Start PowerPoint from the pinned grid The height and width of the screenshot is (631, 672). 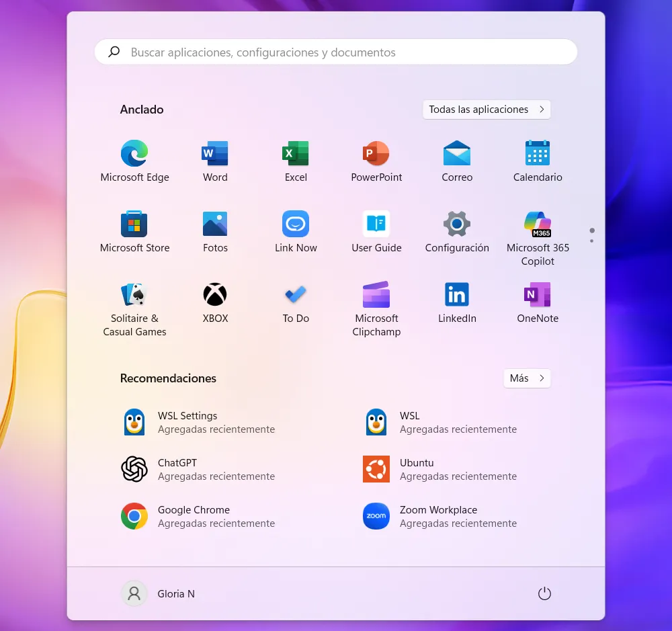(376, 161)
